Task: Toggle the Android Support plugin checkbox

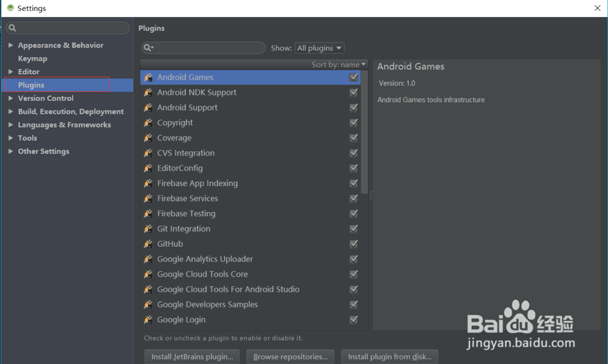Action: coord(354,108)
